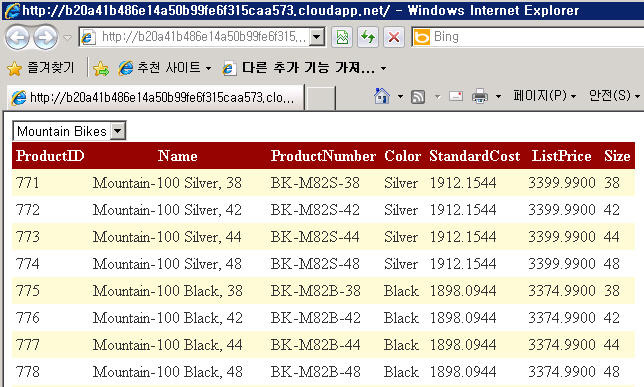This screenshot has width=644, height=387.
Task: Click product number BK-M82S-42
Action: pyautogui.click(x=315, y=210)
